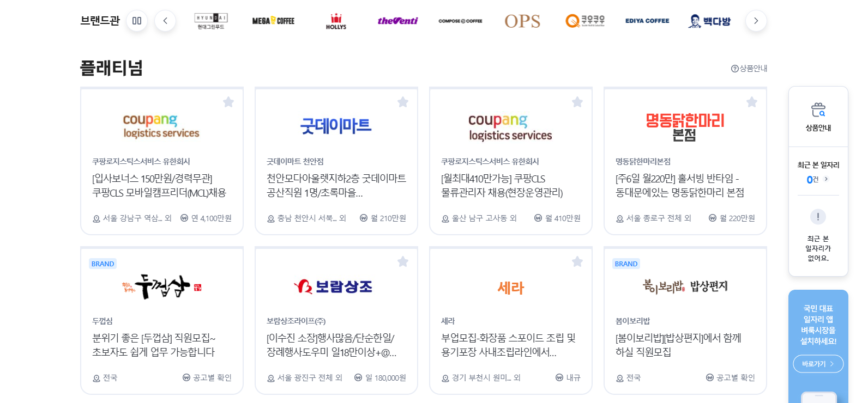Open OPS brand page
868x403 pixels.
pyautogui.click(x=522, y=21)
